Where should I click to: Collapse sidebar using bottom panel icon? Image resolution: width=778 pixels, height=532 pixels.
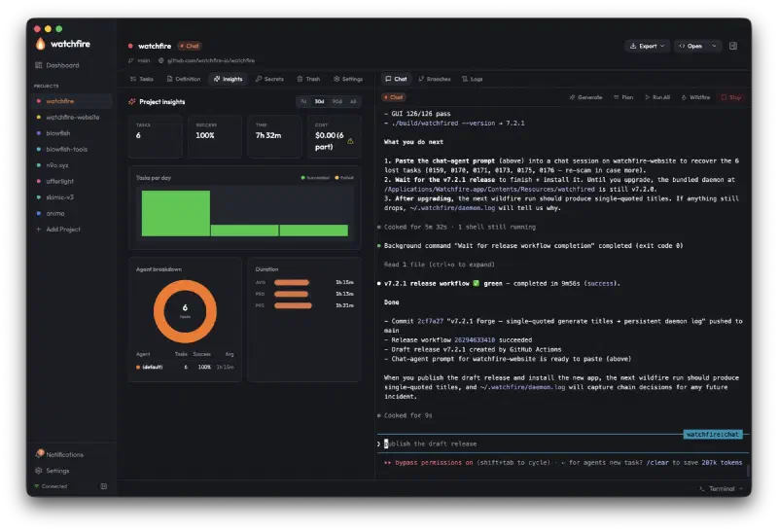[x=104, y=486]
